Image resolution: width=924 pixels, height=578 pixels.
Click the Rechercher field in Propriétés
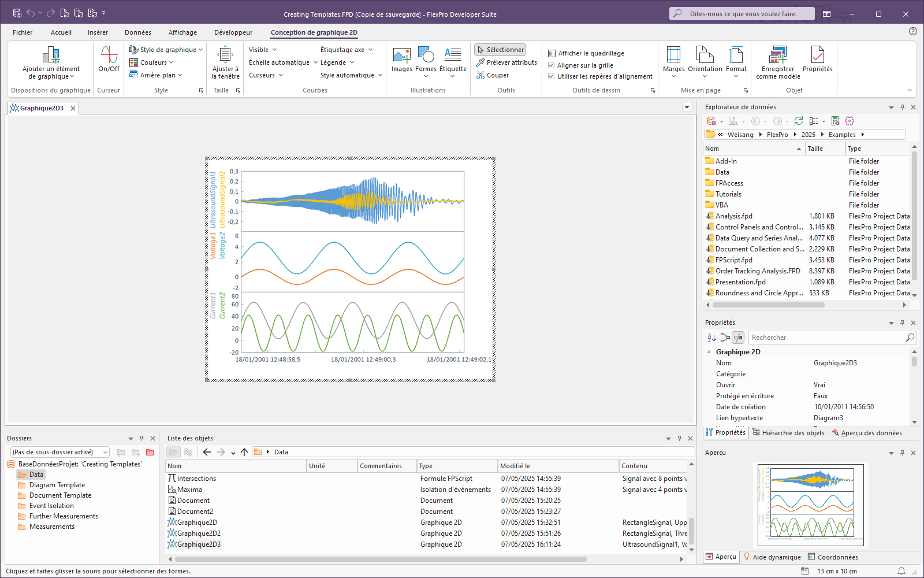tap(826, 338)
